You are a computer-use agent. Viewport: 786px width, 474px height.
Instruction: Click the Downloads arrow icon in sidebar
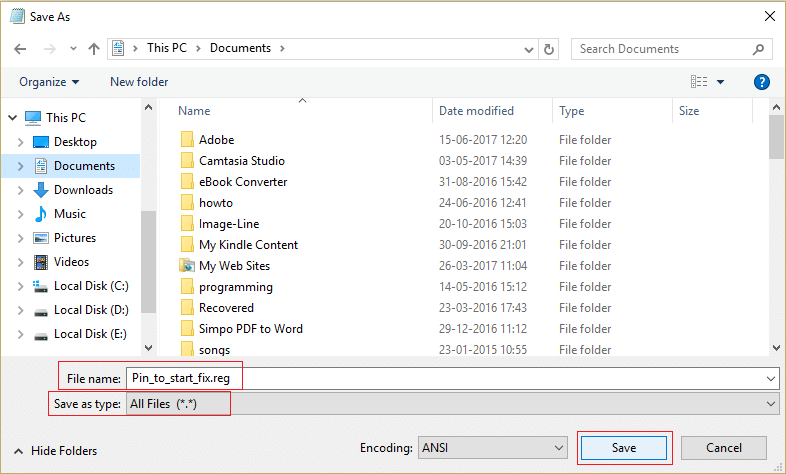pos(41,190)
